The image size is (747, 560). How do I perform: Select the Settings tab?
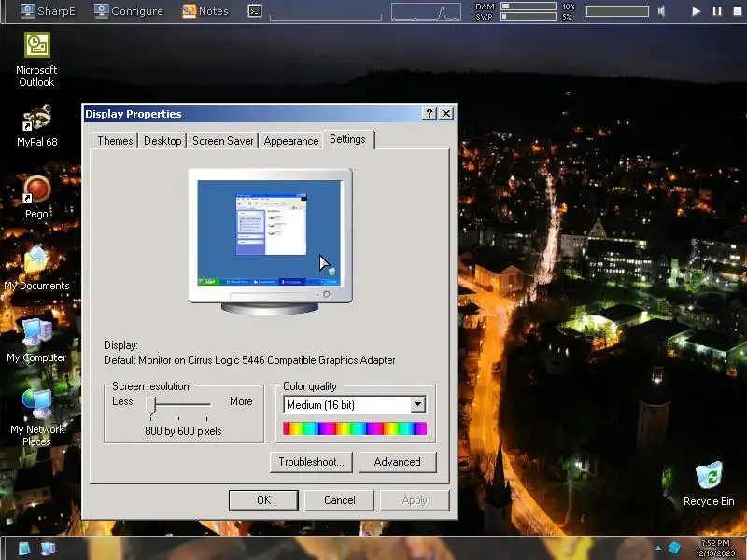point(348,139)
